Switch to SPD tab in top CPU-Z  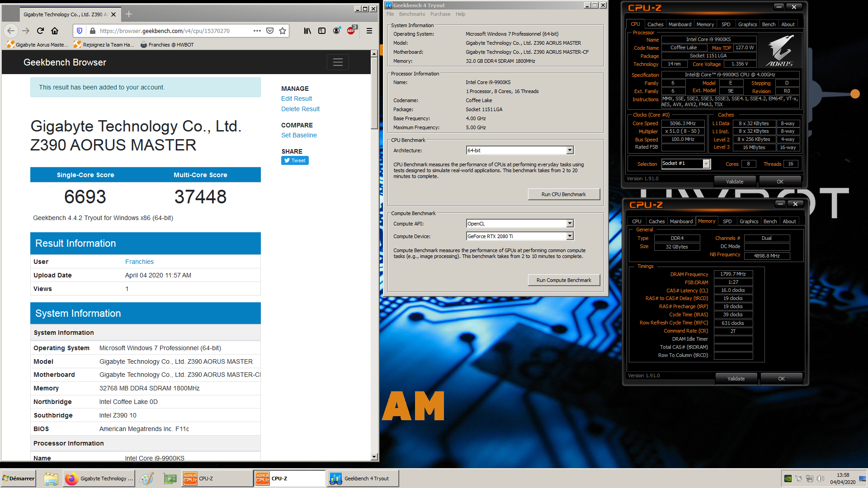[726, 24]
